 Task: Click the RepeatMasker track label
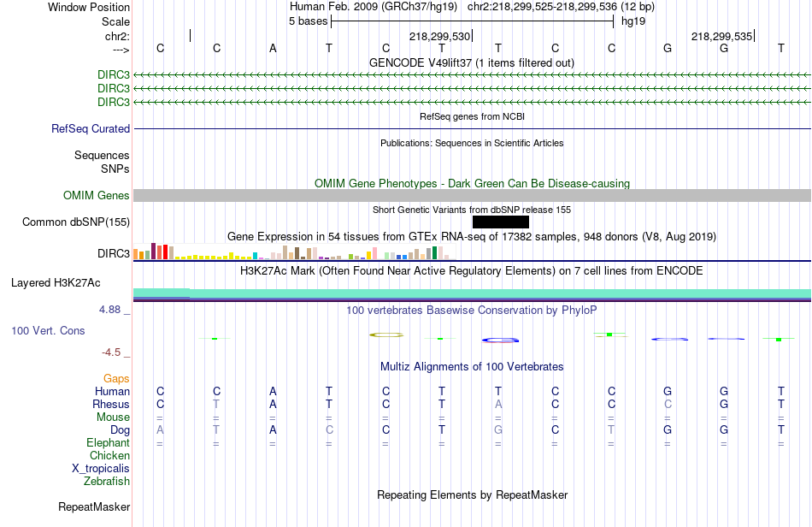(94, 506)
